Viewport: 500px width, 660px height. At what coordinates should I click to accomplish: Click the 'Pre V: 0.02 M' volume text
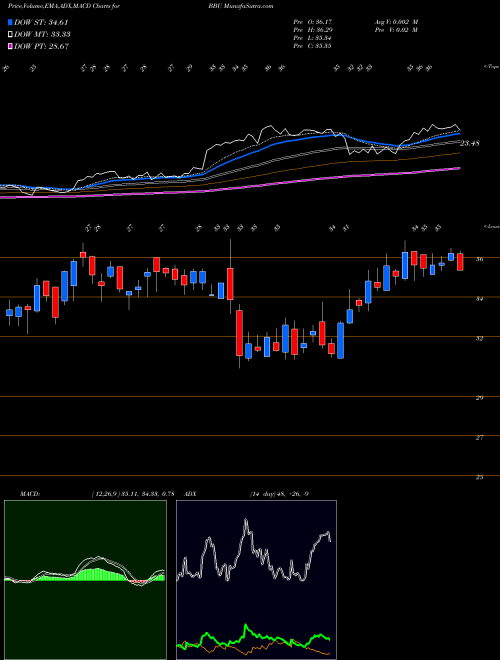[395, 30]
